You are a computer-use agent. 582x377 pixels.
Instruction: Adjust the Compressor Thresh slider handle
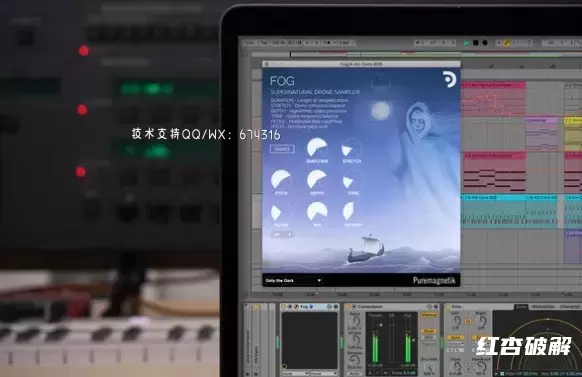[x=380, y=325]
